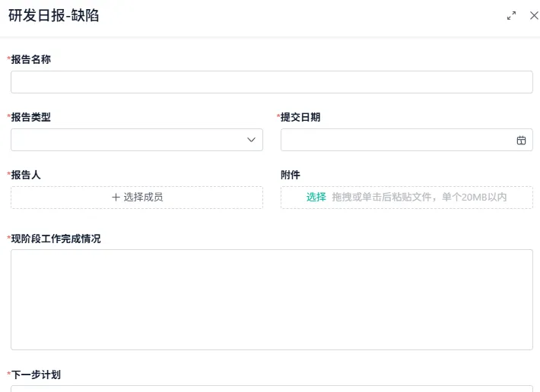Click the 拖拽或单击后粘贴文件 hint text
This screenshot has width=540, height=392.
[x=419, y=197]
